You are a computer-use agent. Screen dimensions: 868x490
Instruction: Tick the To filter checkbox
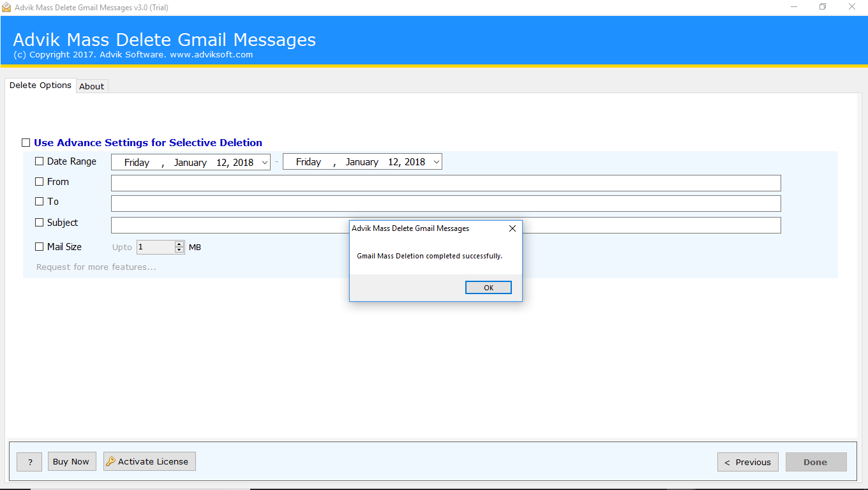point(40,202)
